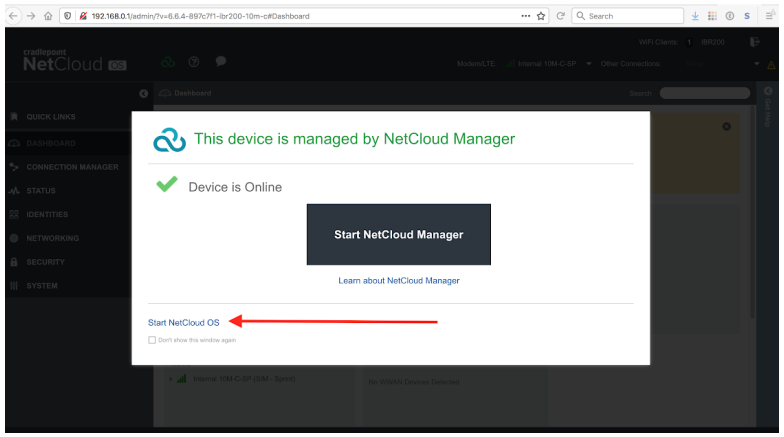
Task: Open the Start NetCloud OS link
Action: [183, 322]
